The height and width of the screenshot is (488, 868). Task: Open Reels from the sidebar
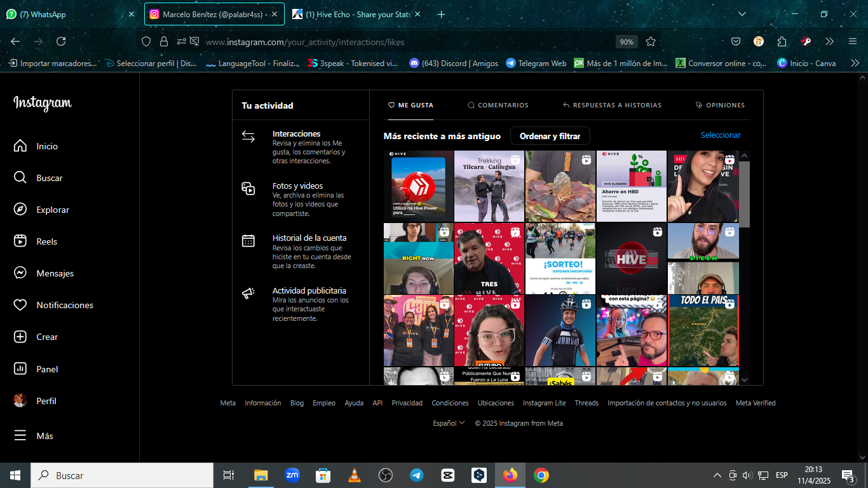click(x=36, y=241)
